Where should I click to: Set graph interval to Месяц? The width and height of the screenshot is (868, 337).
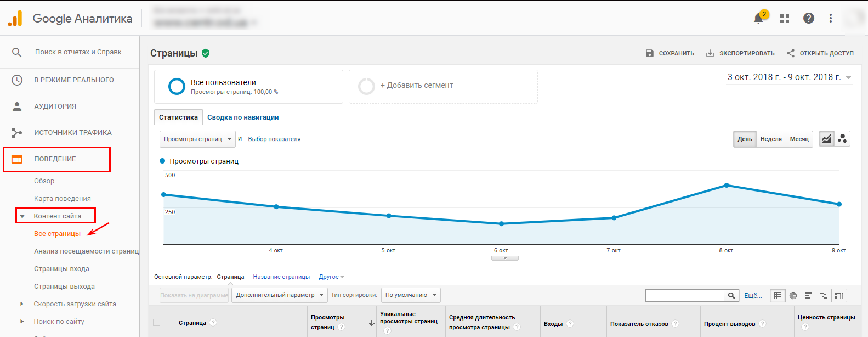[799, 139]
